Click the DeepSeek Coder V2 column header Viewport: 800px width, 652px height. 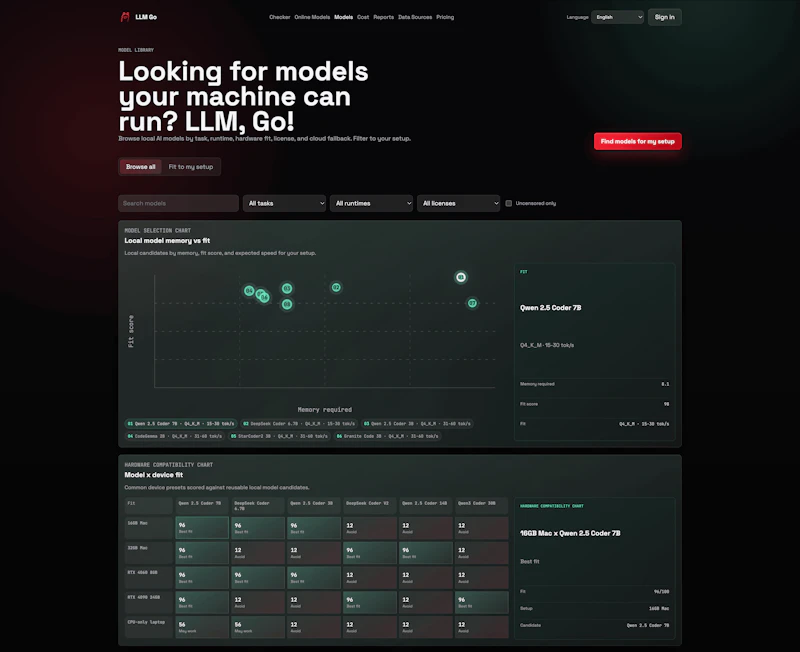coord(370,506)
